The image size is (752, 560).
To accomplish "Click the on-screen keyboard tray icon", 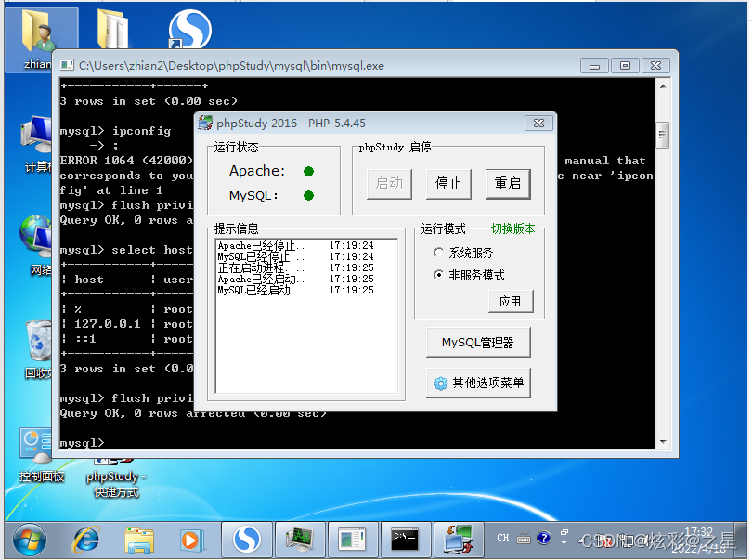I will [x=524, y=539].
